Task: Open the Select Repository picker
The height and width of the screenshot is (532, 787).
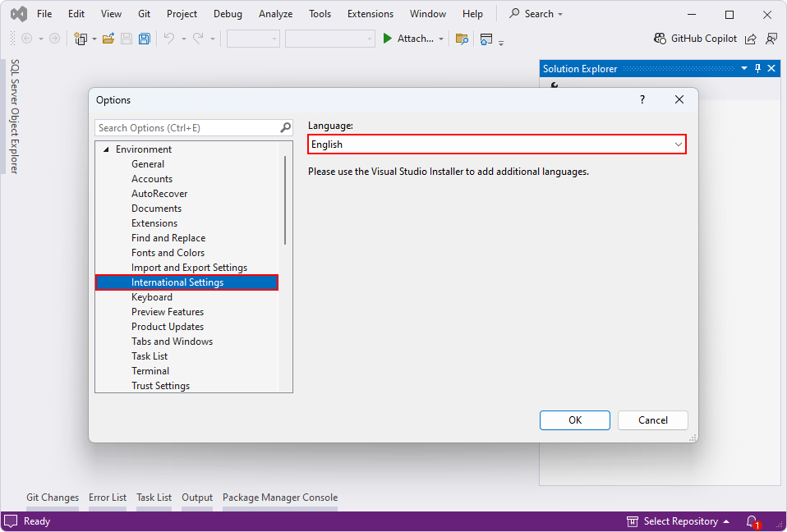Action: [x=678, y=521]
